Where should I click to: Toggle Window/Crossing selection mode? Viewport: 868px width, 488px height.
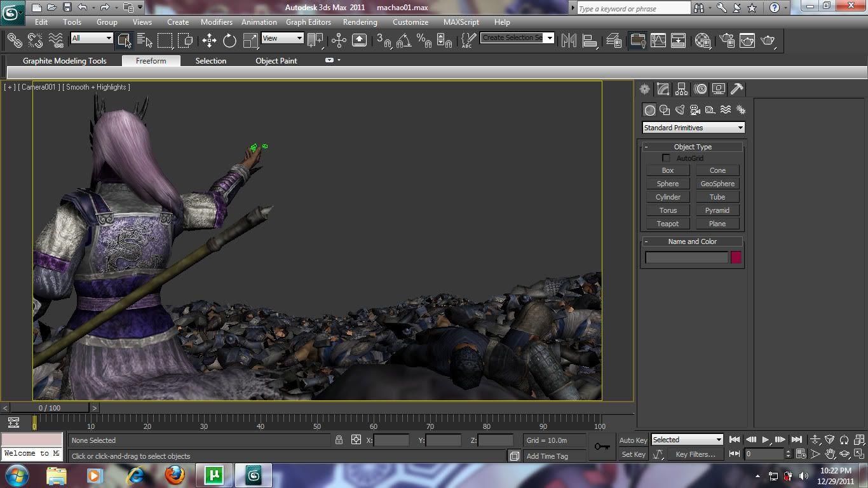(185, 40)
